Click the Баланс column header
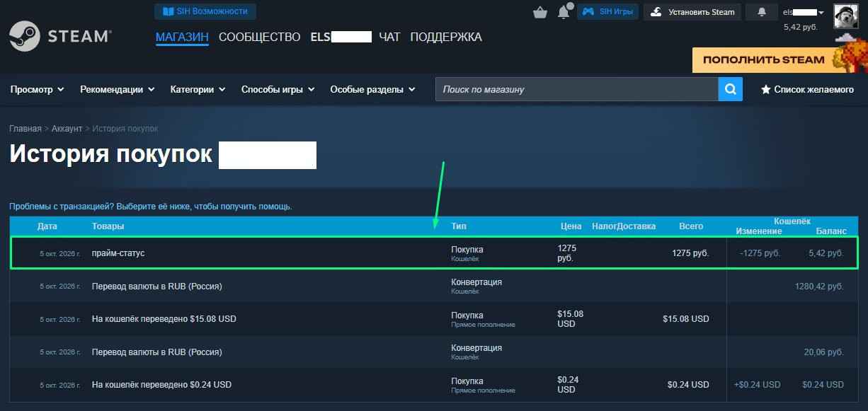 click(831, 231)
